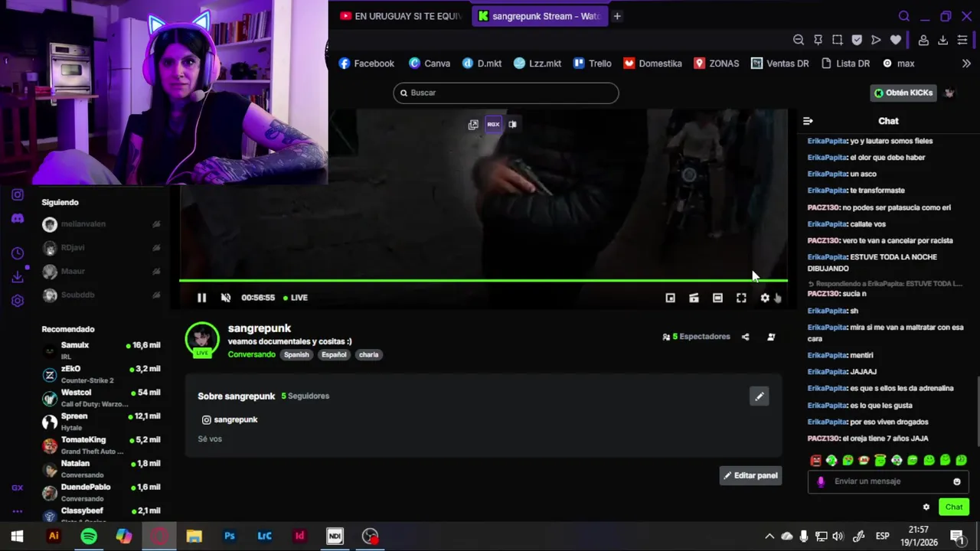Toggle the ad blocker shield icon

click(857, 40)
